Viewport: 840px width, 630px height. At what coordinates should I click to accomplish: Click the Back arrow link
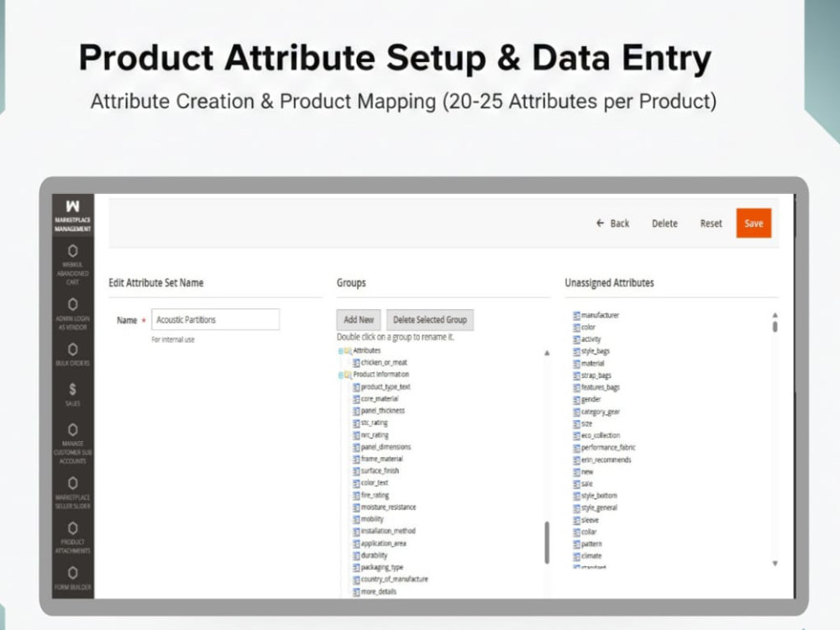tap(613, 223)
